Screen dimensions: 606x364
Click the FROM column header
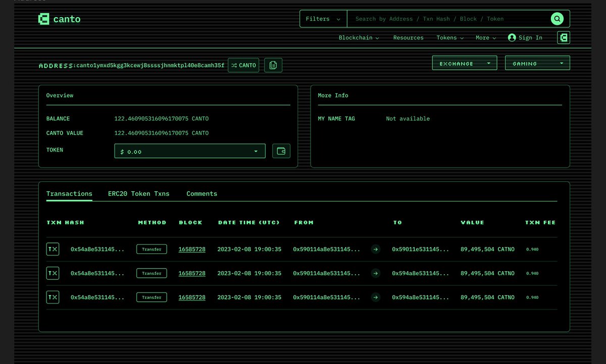304,223
